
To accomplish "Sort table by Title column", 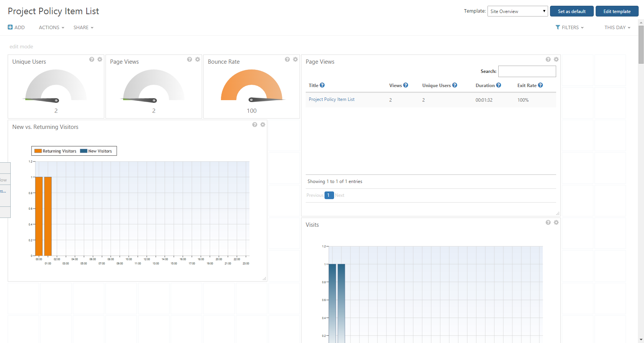I will (313, 86).
